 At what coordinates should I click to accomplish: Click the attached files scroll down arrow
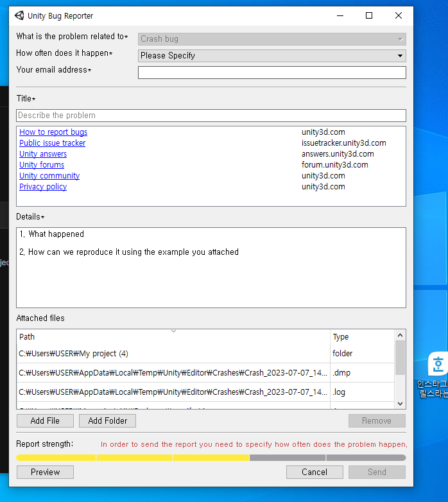(x=400, y=404)
